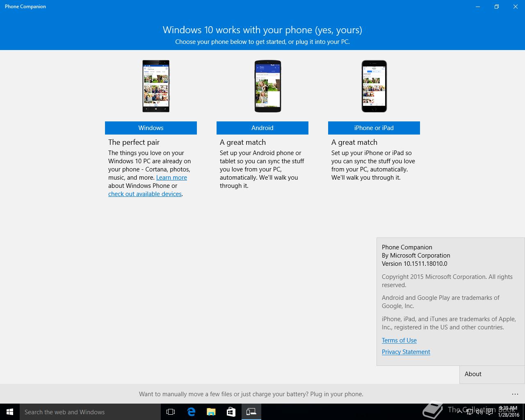Open the Store app from the taskbar
This screenshot has width=525, height=420.
click(x=231, y=412)
